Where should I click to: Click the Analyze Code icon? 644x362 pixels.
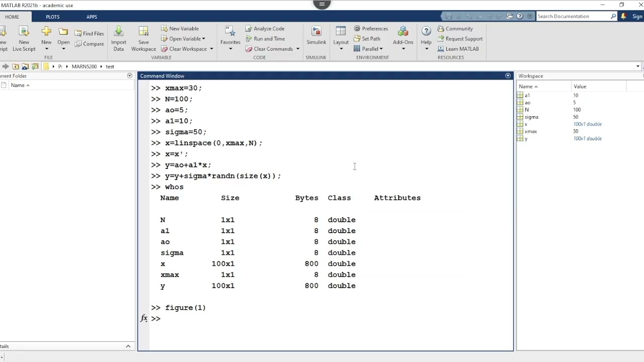coord(249,29)
